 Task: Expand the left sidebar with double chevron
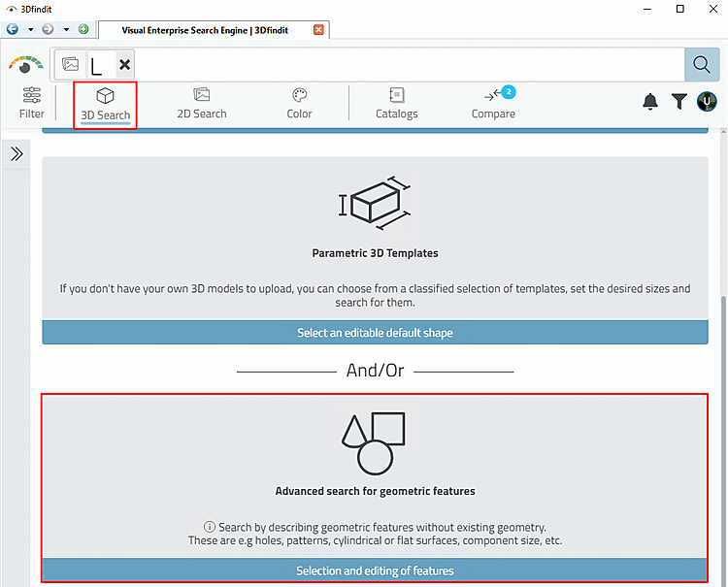(17, 153)
